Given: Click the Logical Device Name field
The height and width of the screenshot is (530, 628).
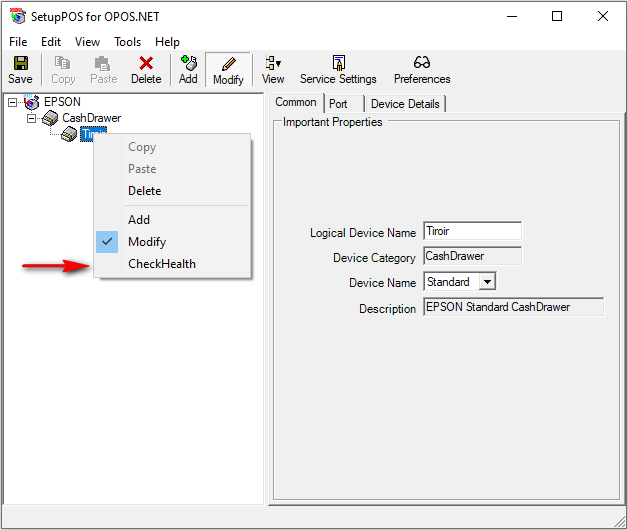Looking at the screenshot, I should pyautogui.click(x=472, y=231).
